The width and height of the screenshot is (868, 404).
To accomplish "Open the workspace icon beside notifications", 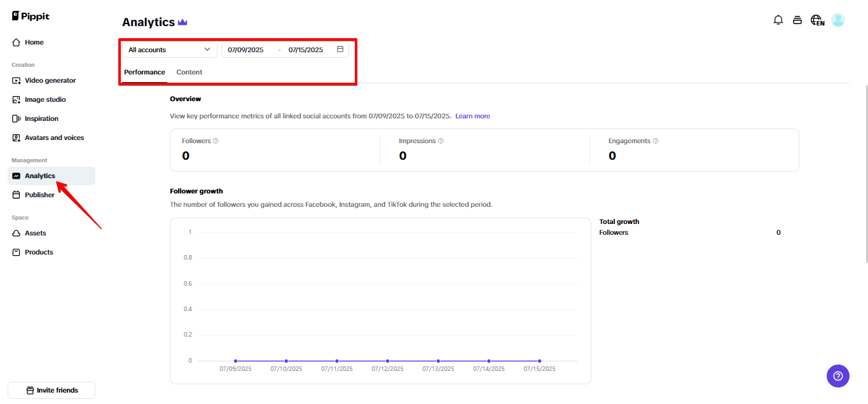I will pos(797,20).
